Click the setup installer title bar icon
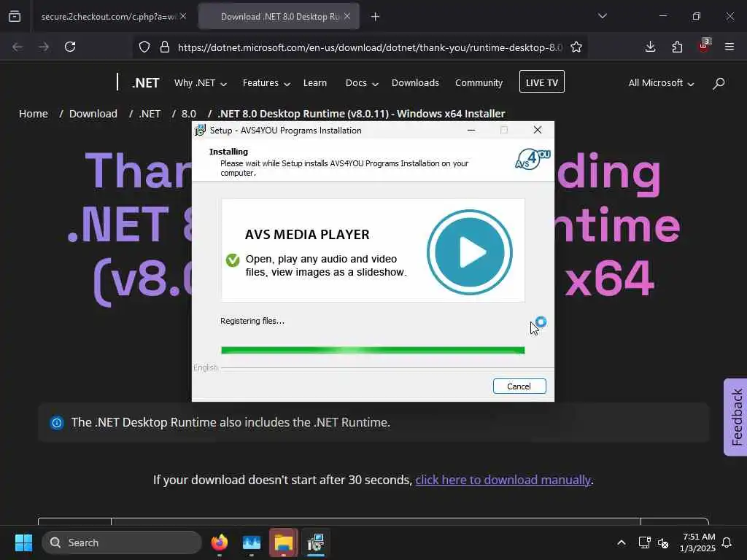 pos(200,130)
